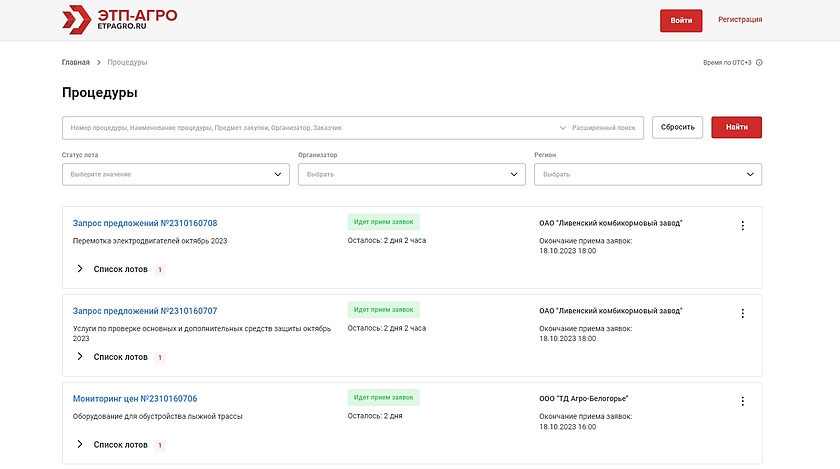Click the Сбросить reset button
The width and height of the screenshot is (840, 469).
677,128
